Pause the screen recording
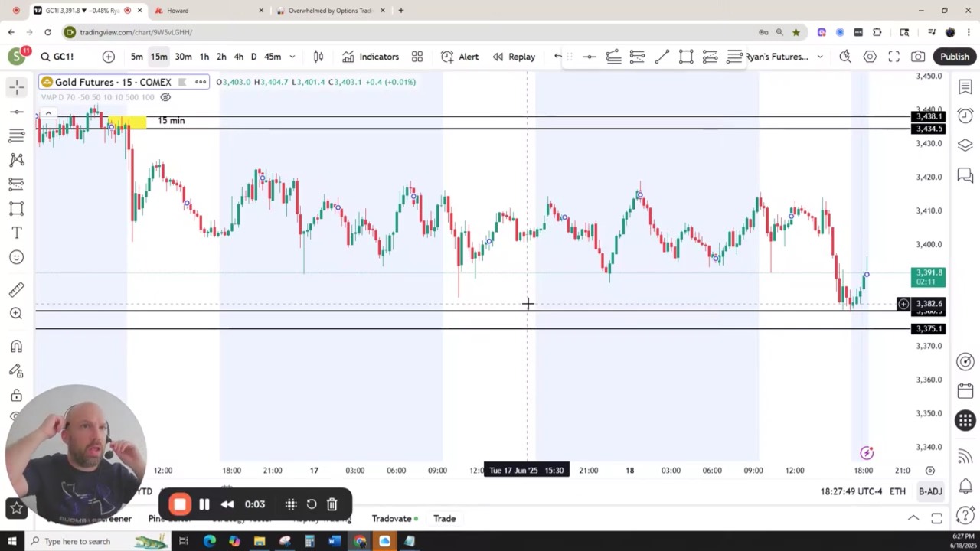Screen dimensions: 980x551 pyautogui.click(x=204, y=504)
